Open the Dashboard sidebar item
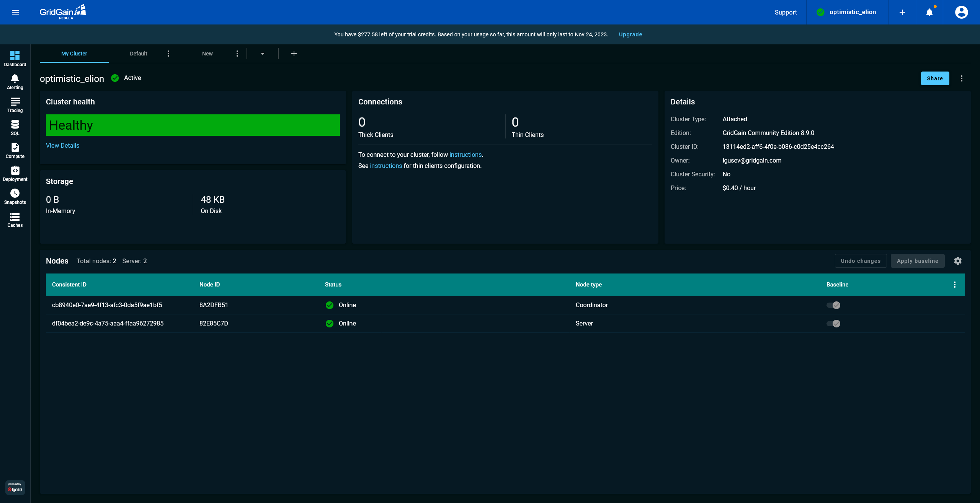 [x=15, y=59]
